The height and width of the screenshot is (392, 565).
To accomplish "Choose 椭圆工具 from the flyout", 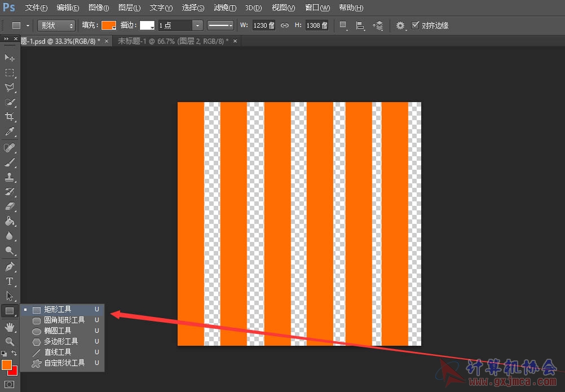I will (x=63, y=331).
